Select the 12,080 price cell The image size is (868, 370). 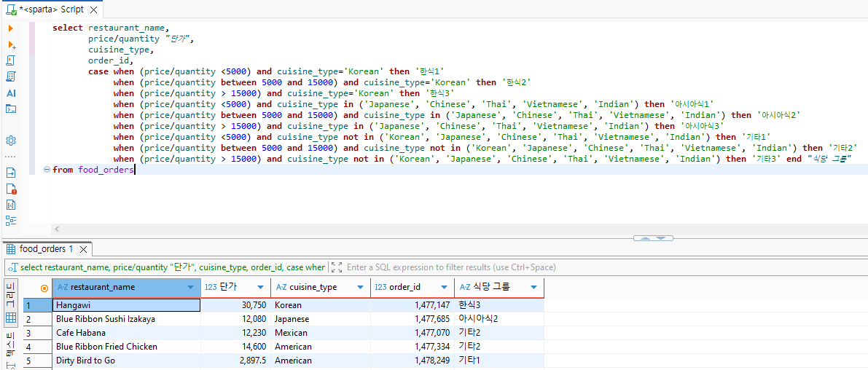[235, 318]
